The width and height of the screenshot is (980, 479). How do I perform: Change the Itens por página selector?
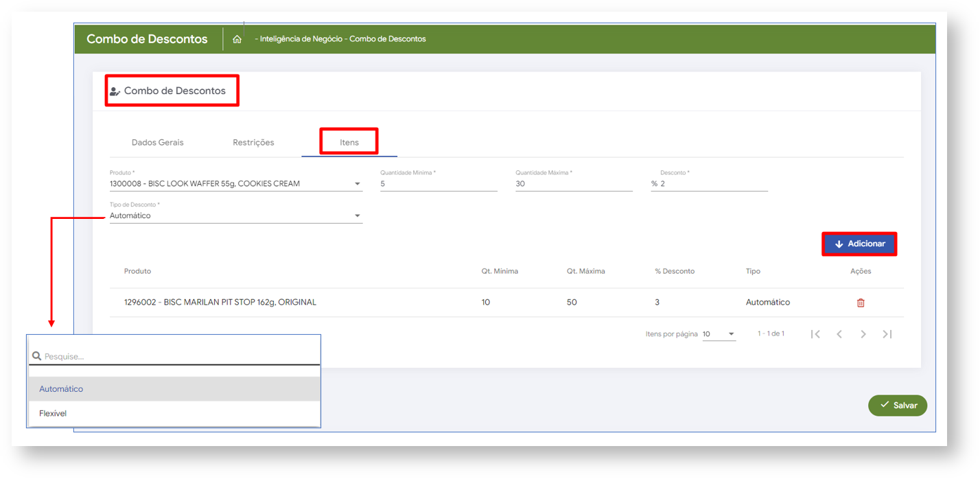(x=719, y=334)
